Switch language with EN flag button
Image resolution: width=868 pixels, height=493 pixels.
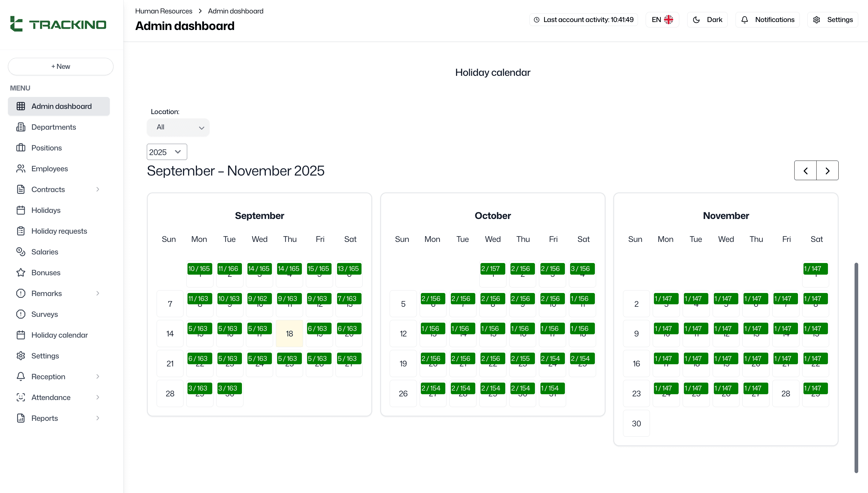[662, 20]
